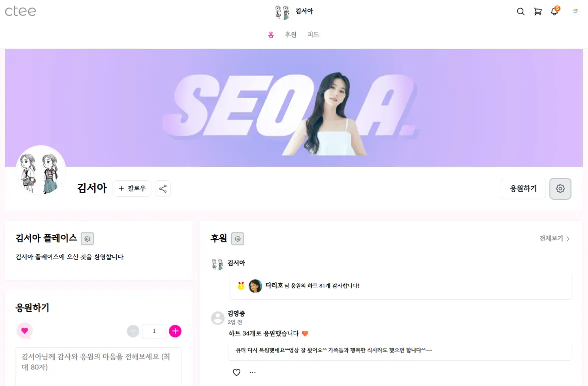Click the ctee logo
588x386 pixels.
[x=21, y=12]
